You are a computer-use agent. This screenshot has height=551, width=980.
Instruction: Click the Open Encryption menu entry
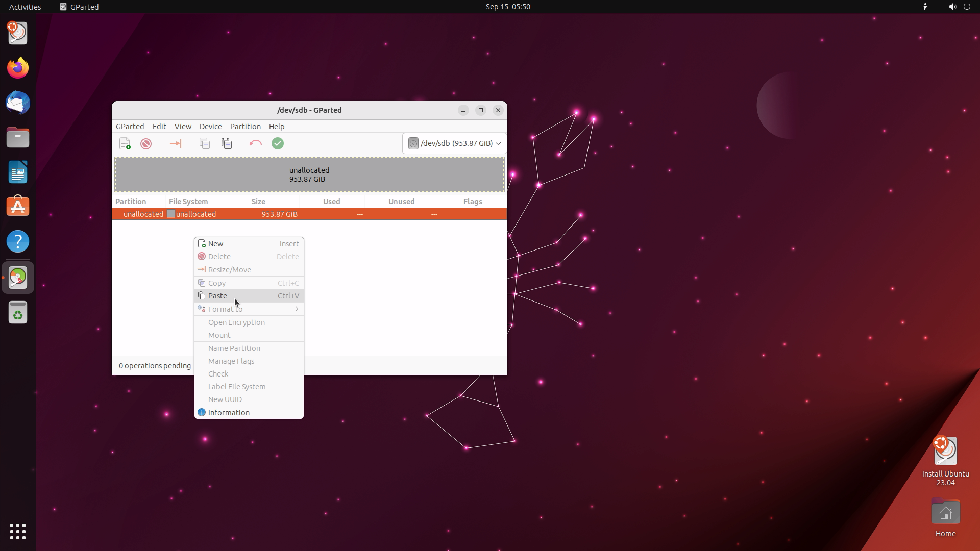(249, 322)
